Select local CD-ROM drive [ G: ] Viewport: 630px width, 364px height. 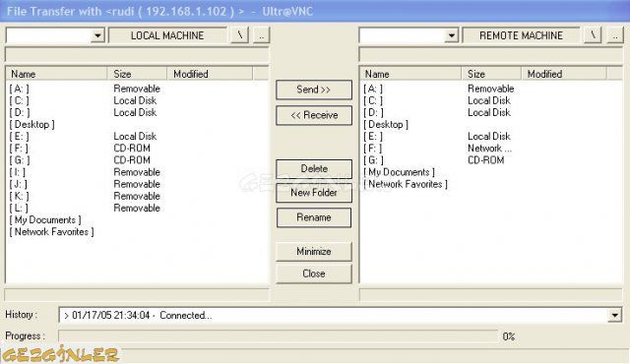click(20, 160)
